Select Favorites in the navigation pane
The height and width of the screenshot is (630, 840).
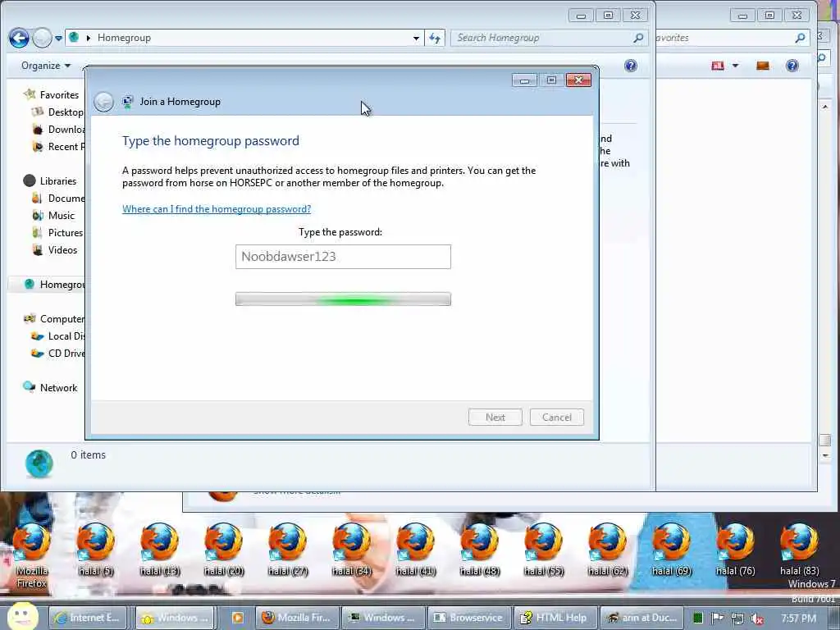point(52,95)
